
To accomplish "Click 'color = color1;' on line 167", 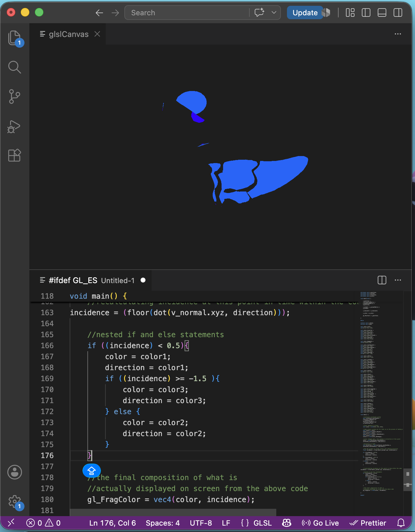I will tap(138, 357).
